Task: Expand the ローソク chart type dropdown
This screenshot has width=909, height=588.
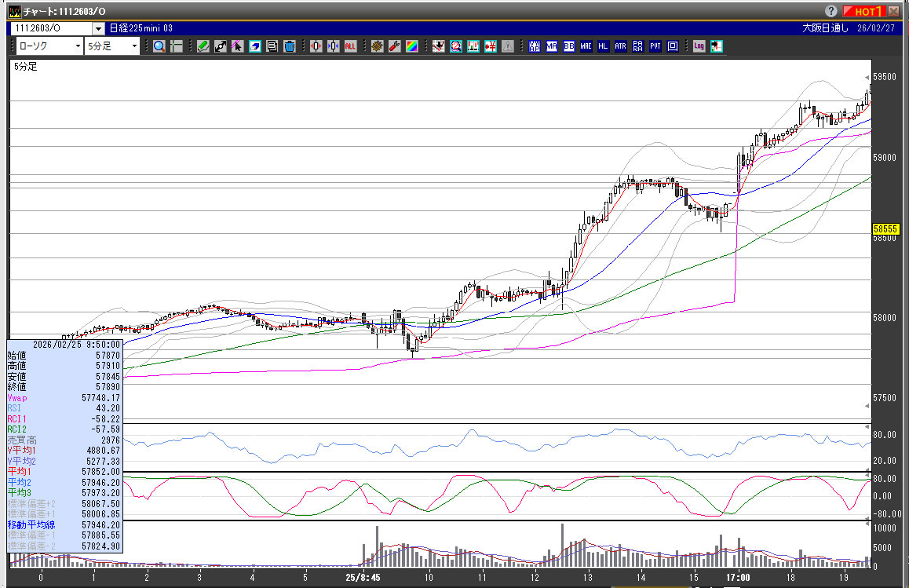Action: pos(77,46)
